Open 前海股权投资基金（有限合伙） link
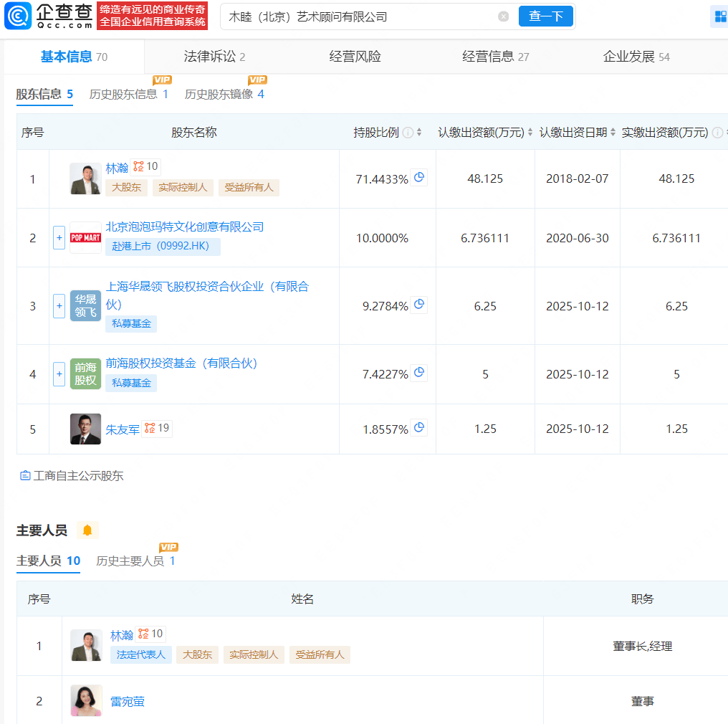Viewport: 728px width, 724px height. [x=181, y=363]
